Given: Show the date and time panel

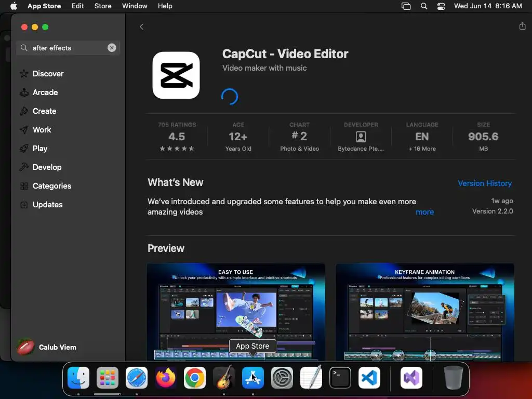Looking at the screenshot, I should (488, 6).
